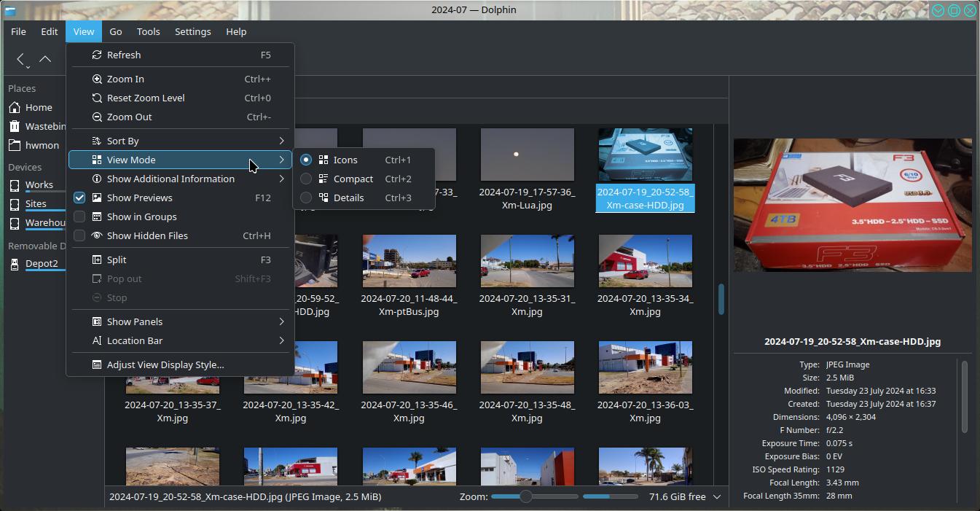Select the 2024-07-19_17-57-36_Xm-Lua.jpg thumbnail

[x=527, y=155]
